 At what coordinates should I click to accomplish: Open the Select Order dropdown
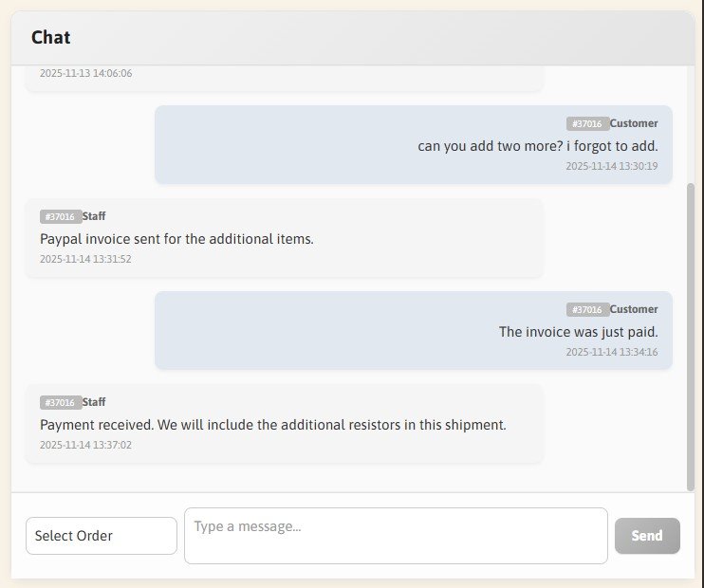pyautogui.click(x=102, y=536)
